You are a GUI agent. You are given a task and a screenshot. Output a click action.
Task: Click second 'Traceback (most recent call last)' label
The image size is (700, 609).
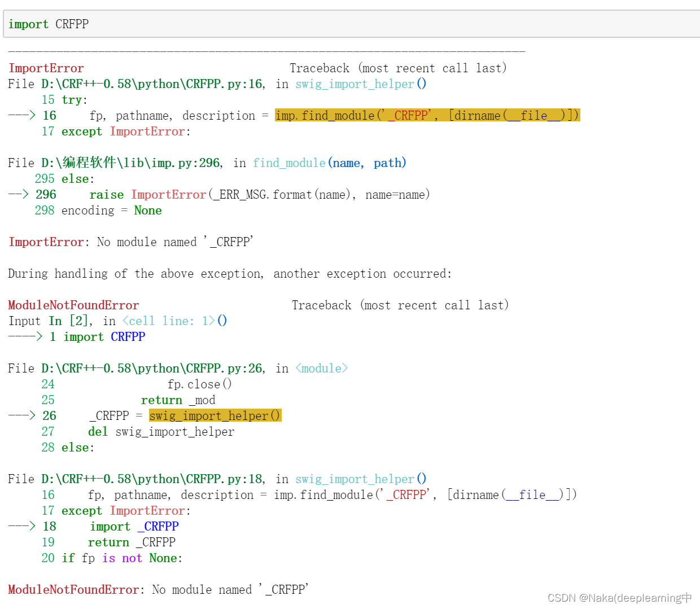click(x=400, y=305)
